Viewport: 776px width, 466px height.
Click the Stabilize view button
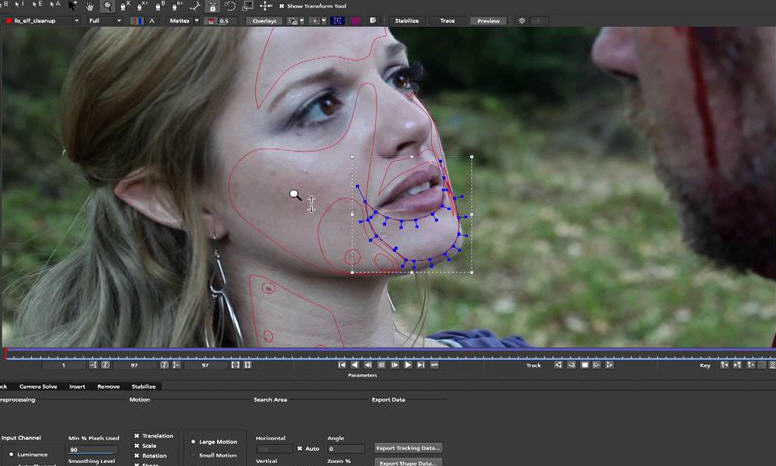click(407, 21)
